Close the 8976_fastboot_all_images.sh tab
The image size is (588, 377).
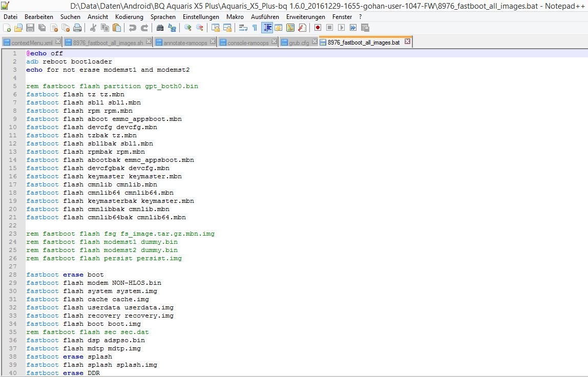[149, 41]
